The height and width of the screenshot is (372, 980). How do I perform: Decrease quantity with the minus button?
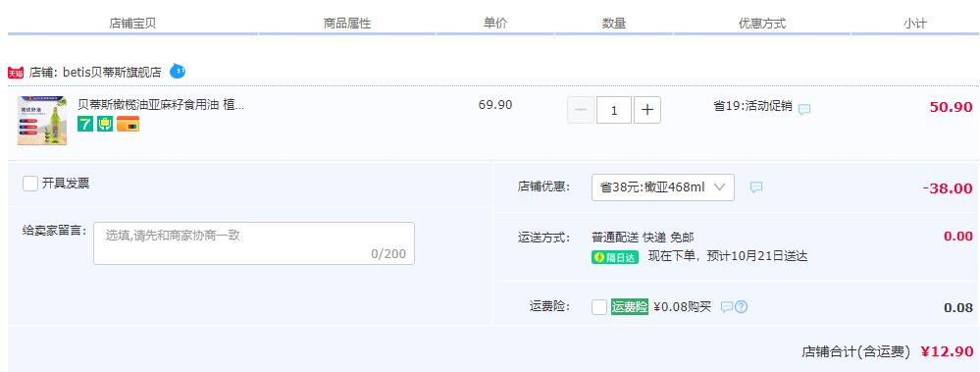coord(581,110)
